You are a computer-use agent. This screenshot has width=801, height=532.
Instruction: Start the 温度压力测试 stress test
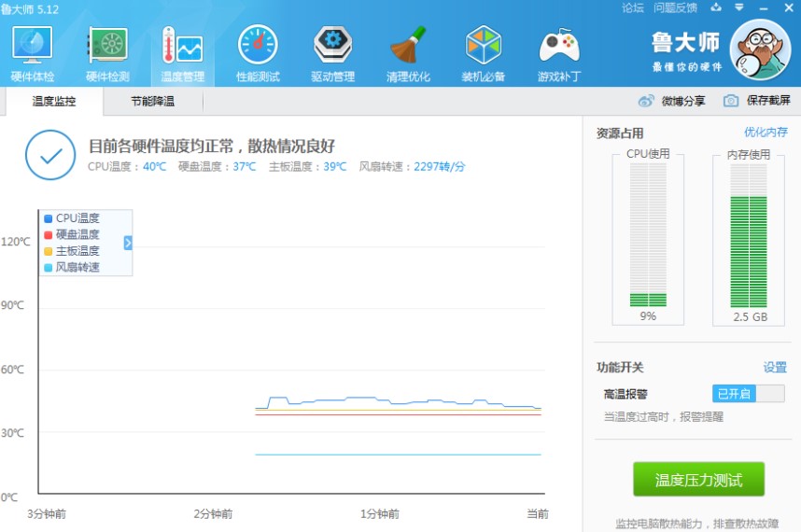[x=698, y=480]
